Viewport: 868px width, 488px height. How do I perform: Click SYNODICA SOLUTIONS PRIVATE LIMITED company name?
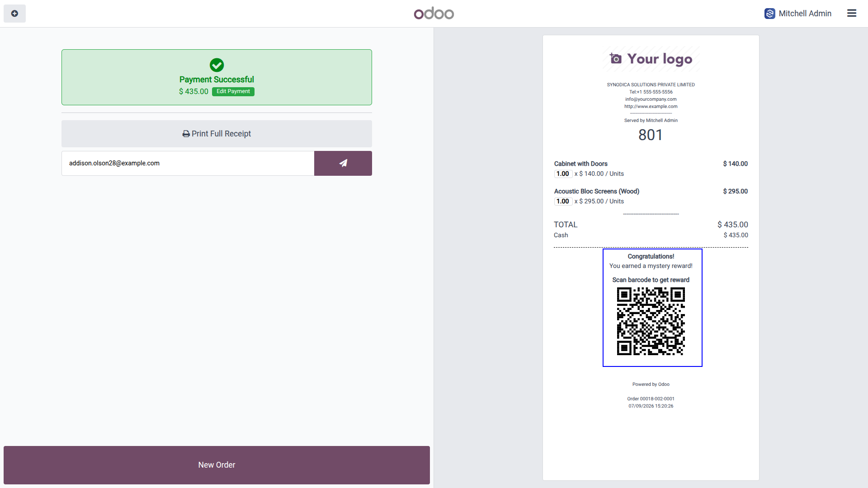651,85
